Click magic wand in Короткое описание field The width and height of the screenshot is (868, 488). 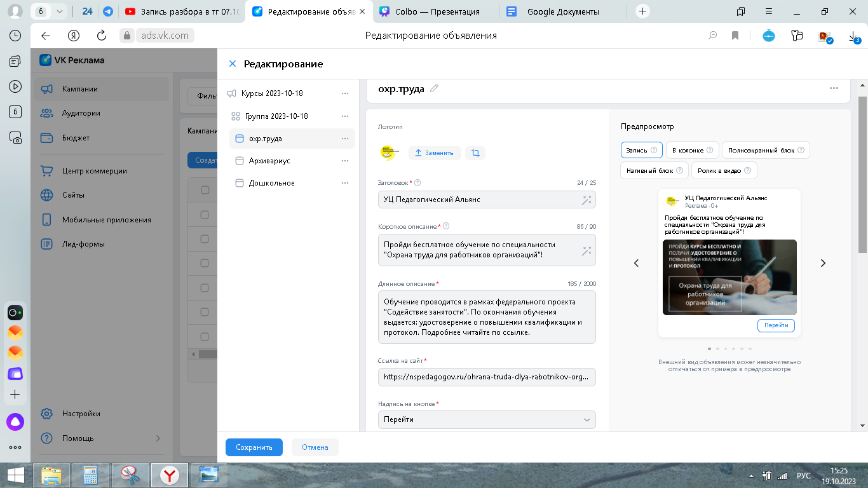pyautogui.click(x=586, y=251)
